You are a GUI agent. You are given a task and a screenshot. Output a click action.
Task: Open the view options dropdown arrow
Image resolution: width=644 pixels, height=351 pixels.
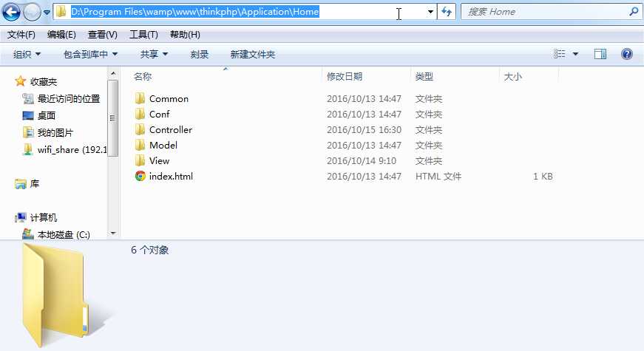(575, 54)
